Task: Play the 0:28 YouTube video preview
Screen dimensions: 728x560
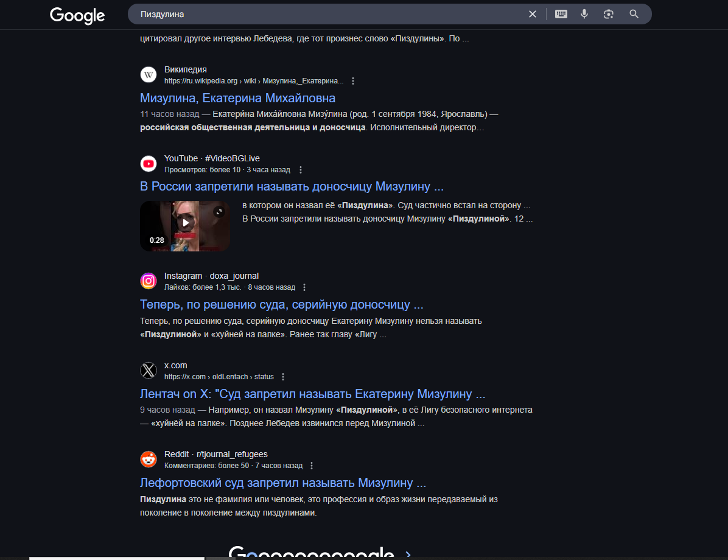Action: [x=185, y=223]
